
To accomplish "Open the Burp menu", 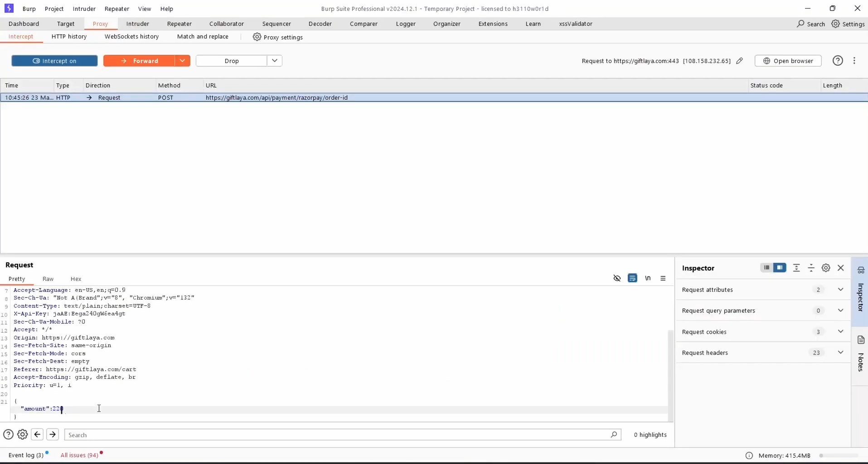I will pos(29,9).
